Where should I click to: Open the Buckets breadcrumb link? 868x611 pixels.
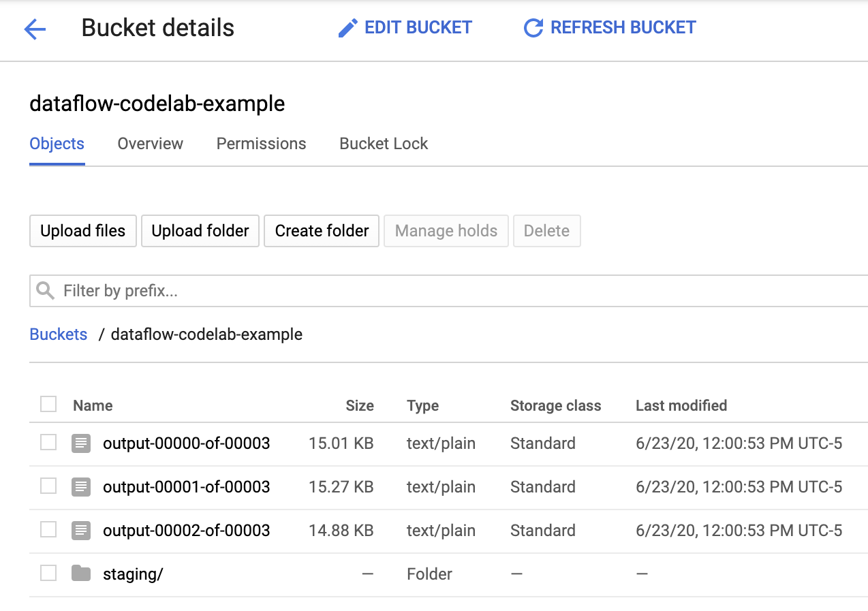click(x=59, y=334)
